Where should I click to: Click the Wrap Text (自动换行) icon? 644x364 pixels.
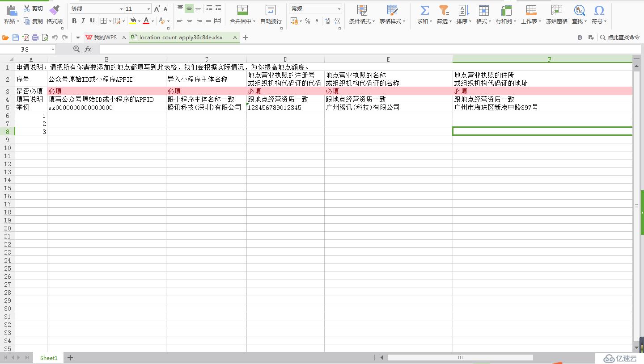(271, 11)
